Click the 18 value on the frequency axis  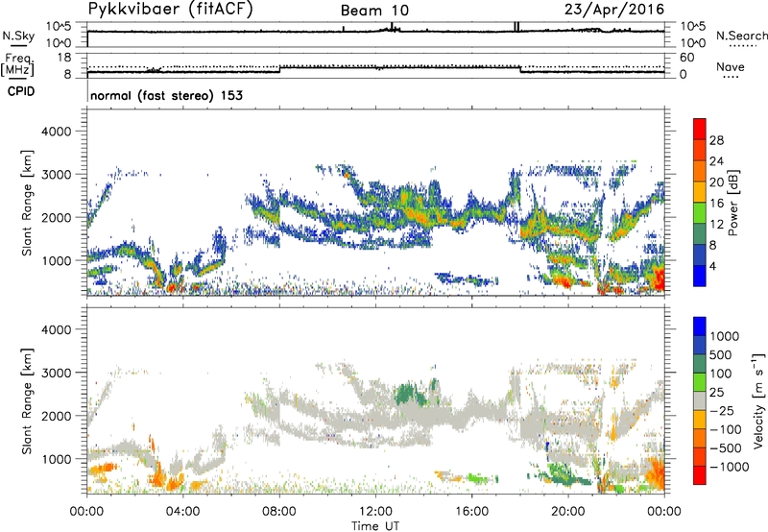tap(64, 58)
